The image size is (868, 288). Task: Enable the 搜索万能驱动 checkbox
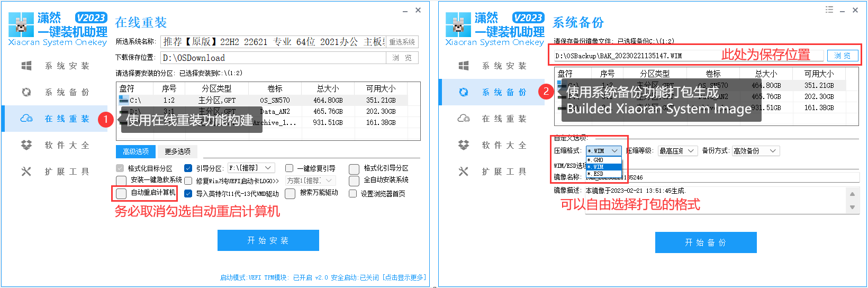click(290, 194)
